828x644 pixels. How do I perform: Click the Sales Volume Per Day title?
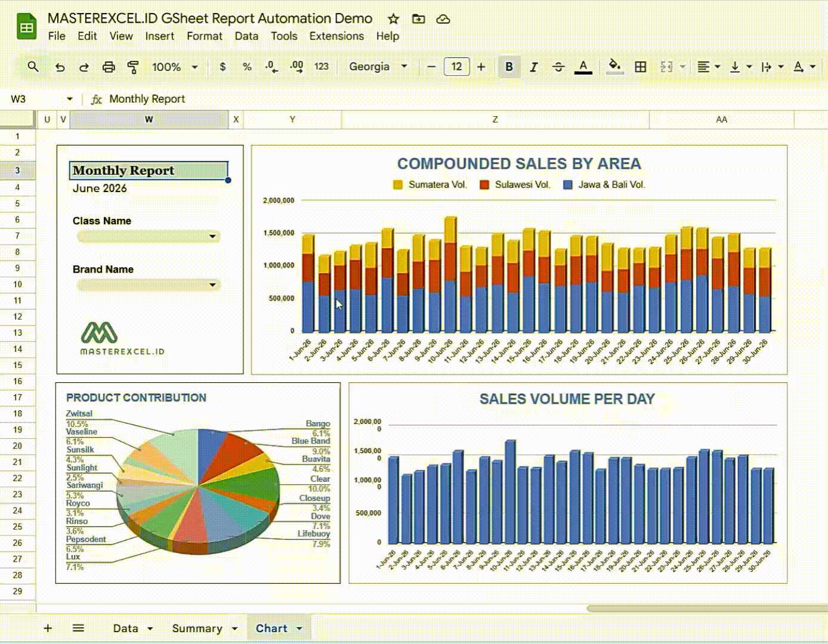pos(567,399)
